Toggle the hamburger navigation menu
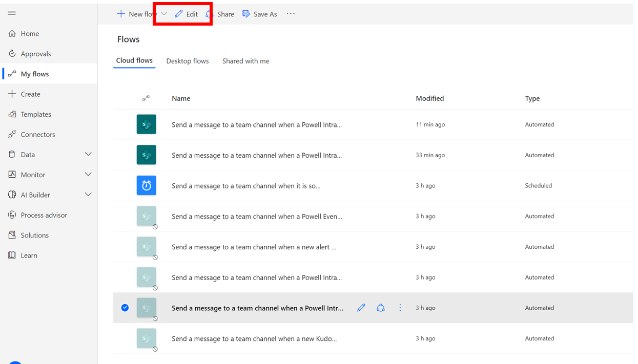The height and width of the screenshot is (364, 638). [x=12, y=13]
